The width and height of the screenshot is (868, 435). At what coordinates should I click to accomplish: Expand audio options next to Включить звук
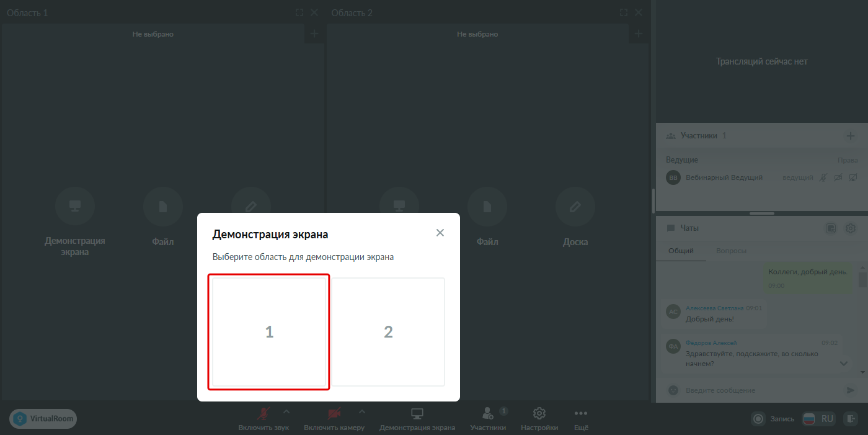click(x=286, y=411)
